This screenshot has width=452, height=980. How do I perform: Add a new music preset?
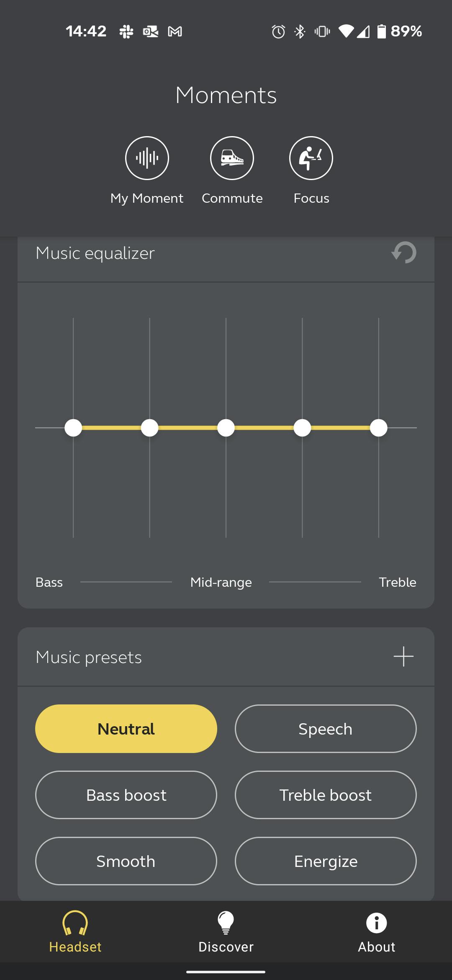(403, 656)
